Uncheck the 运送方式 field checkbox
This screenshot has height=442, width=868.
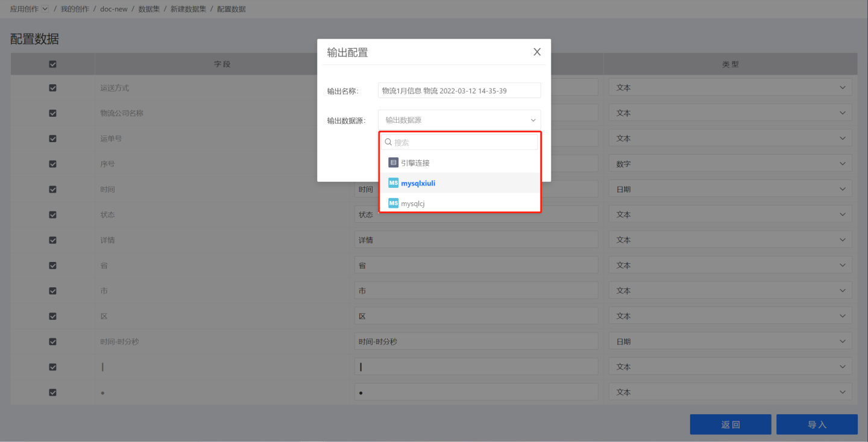52,88
